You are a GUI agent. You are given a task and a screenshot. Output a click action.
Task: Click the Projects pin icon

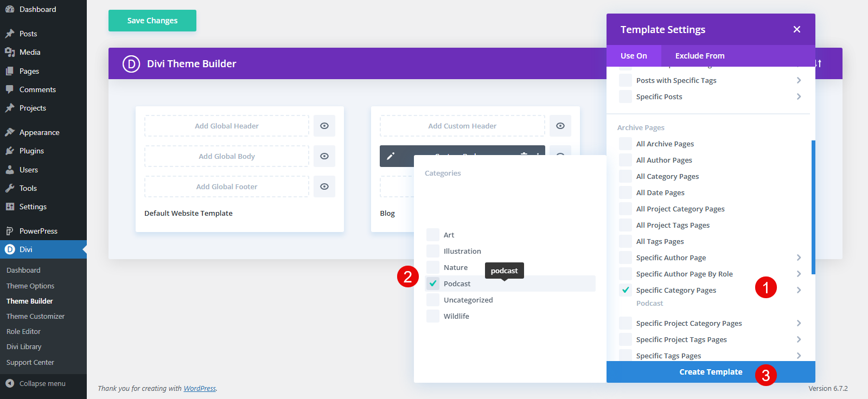[x=10, y=108]
